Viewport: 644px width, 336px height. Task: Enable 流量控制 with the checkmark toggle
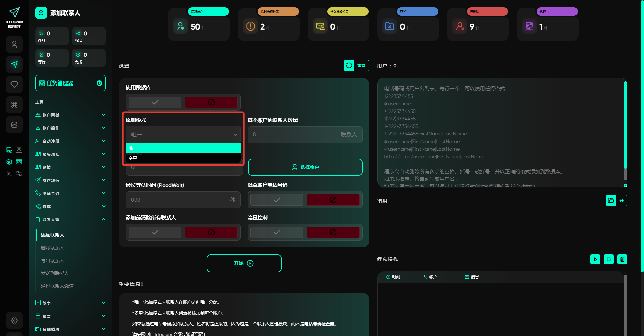point(277,232)
